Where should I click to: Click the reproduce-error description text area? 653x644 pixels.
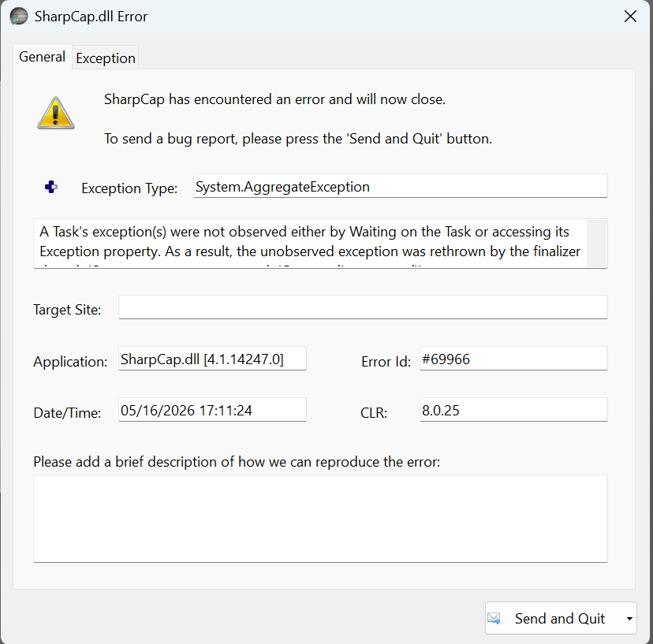tap(320, 519)
